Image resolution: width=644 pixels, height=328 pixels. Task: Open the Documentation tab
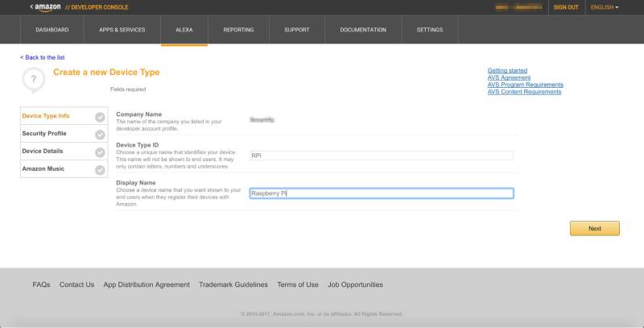[x=363, y=30]
